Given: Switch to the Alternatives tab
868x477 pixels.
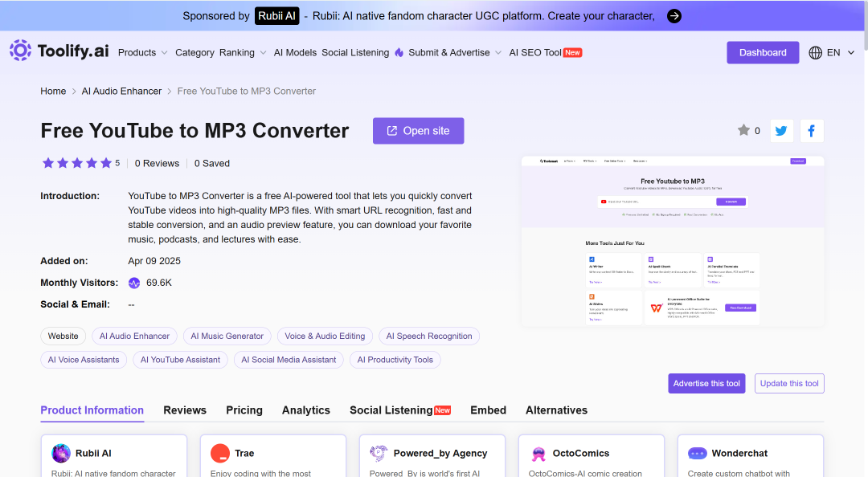Looking at the screenshot, I should click(x=556, y=410).
